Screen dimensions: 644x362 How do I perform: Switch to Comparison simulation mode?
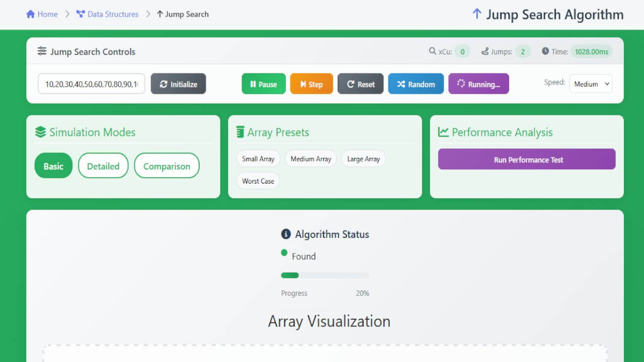click(167, 165)
